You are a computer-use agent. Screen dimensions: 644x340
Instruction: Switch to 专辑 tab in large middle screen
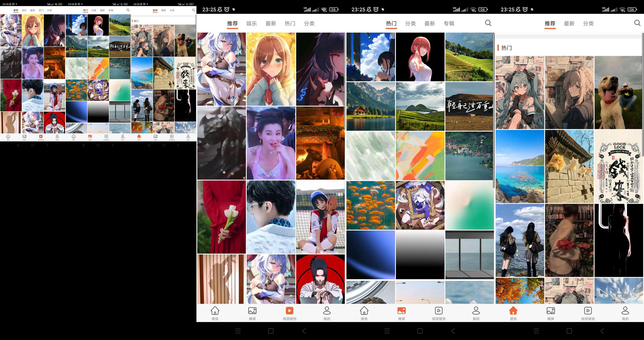coord(449,23)
